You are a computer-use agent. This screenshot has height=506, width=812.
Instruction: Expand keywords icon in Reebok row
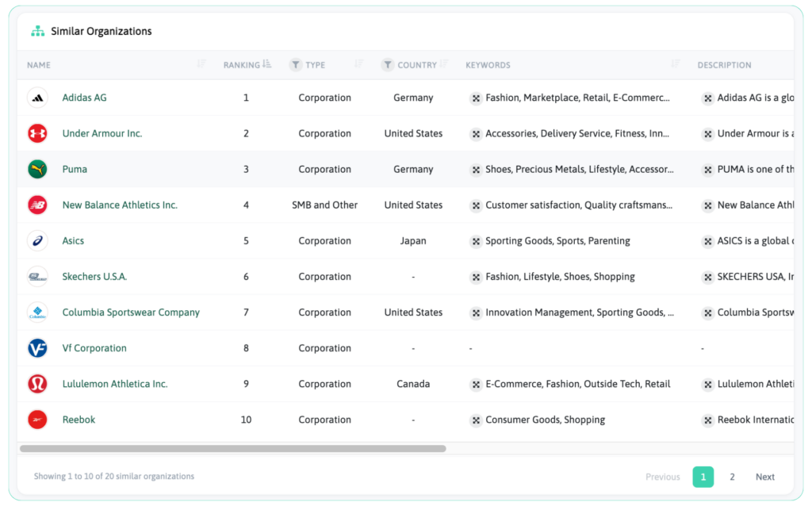click(476, 420)
